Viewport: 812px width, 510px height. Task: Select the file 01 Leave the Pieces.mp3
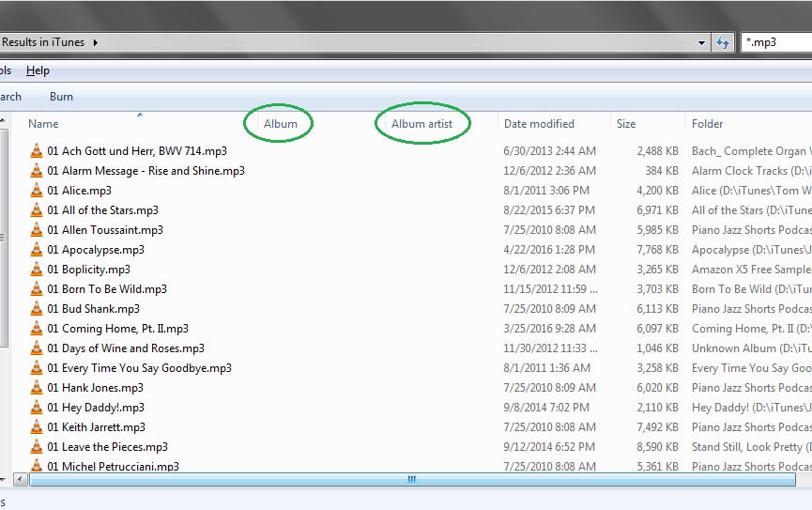click(107, 446)
